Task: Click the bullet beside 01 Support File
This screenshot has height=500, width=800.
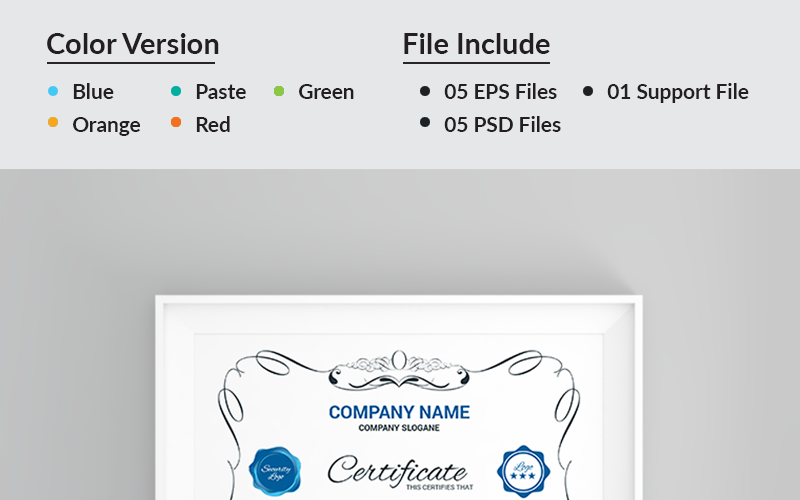Action: 588,91
